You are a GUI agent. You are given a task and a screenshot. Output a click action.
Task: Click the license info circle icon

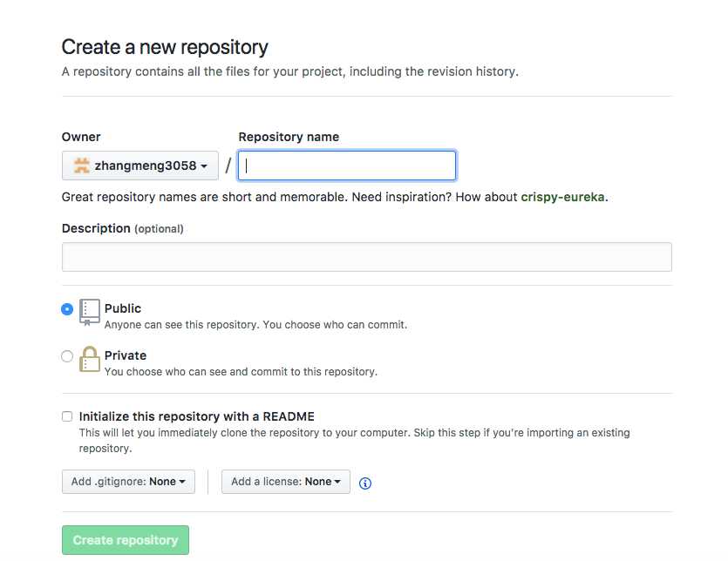point(365,483)
